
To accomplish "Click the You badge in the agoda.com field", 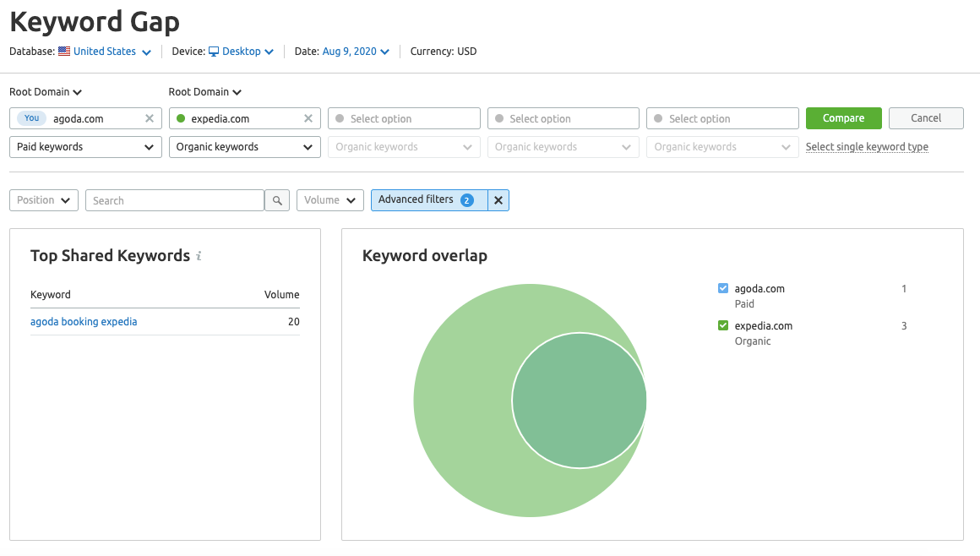I will pos(32,118).
